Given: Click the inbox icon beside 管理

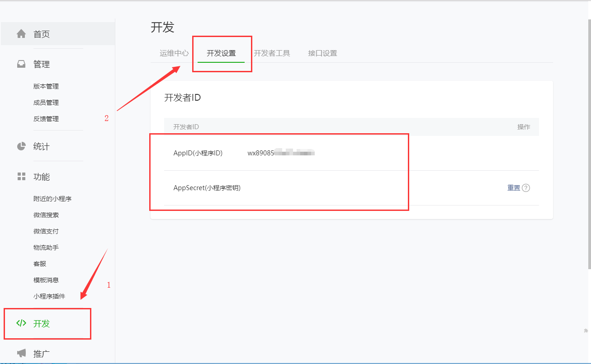Looking at the screenshot, I should point(21,64).
